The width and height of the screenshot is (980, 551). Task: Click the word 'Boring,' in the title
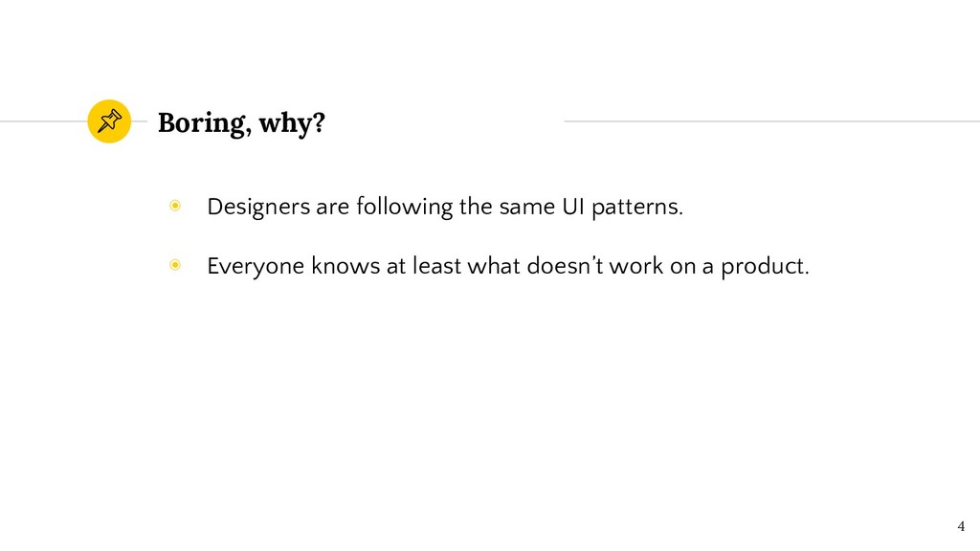[x=205, y=123]
